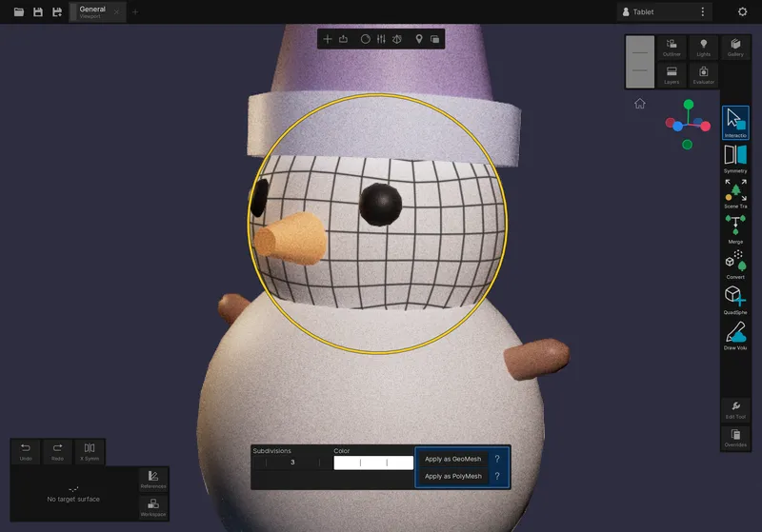
Task: Open the Lights panel
Action: (x=703, y=48)
